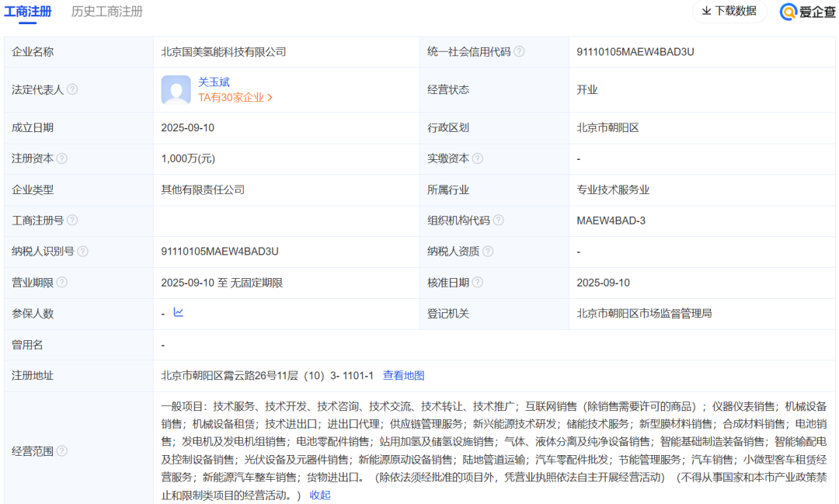This screenshot has height=504, width=839.
Task: Open 查看地图 link for address
Action: 403,376
